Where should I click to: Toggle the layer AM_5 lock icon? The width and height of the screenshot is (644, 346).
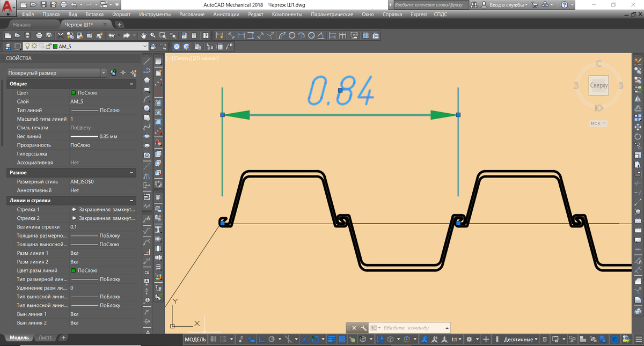pyautogui.click(x=48, y=47)
